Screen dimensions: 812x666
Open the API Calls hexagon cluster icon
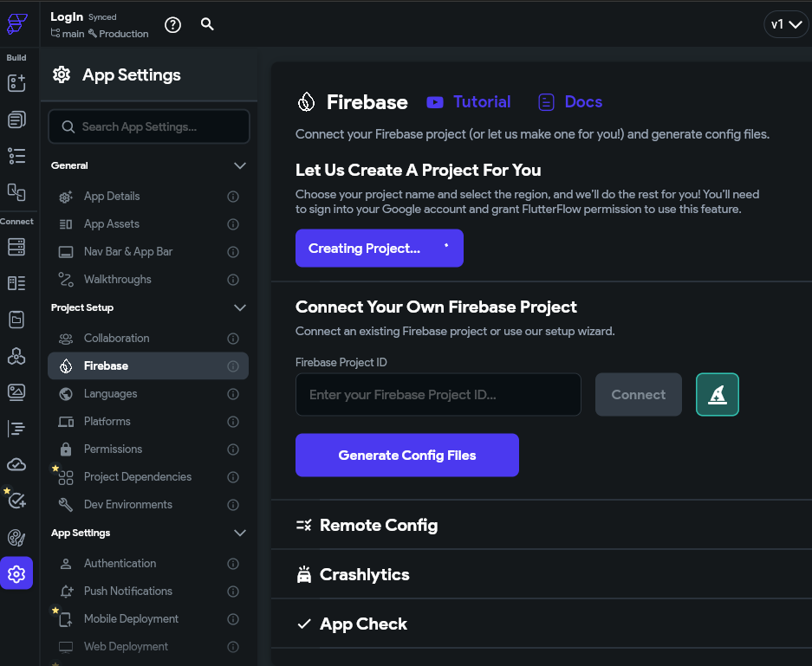(16, 356)
